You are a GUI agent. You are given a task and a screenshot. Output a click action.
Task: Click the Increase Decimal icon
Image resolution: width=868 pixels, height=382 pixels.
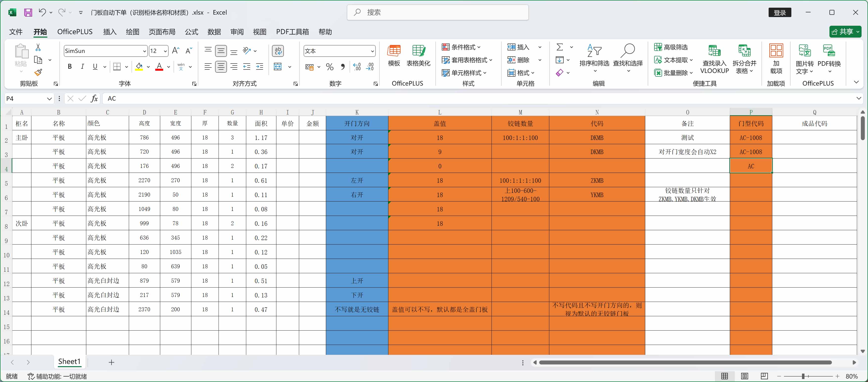(357, 67)
